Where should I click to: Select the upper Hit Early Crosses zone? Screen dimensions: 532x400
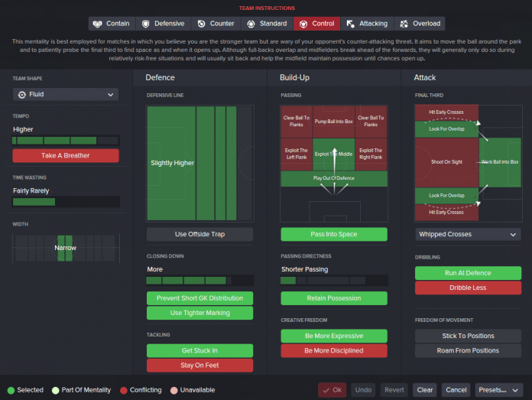tap(446, 112)
